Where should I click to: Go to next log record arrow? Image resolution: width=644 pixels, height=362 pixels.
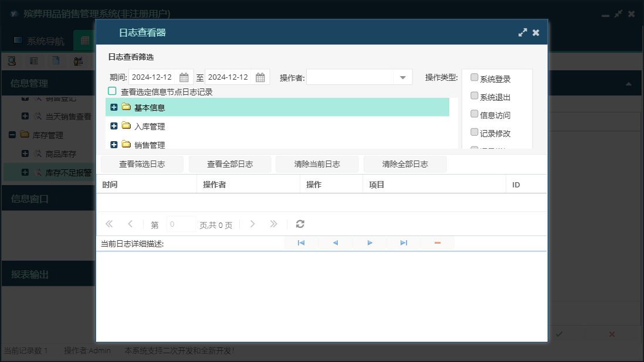[x=370, y=243]
